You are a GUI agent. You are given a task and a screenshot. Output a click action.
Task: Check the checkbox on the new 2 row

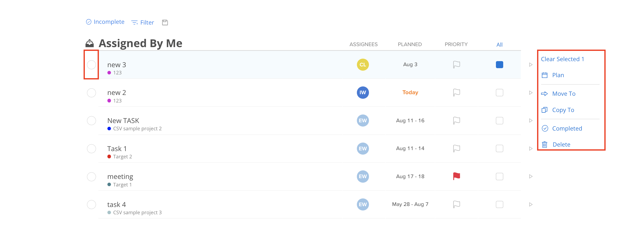point(499,92)
